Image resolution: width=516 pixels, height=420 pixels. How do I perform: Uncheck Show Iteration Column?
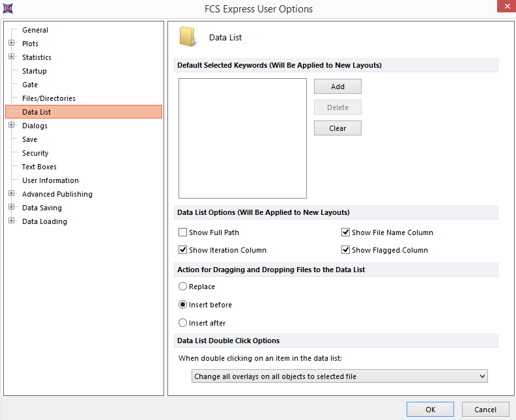pos(183,250)
